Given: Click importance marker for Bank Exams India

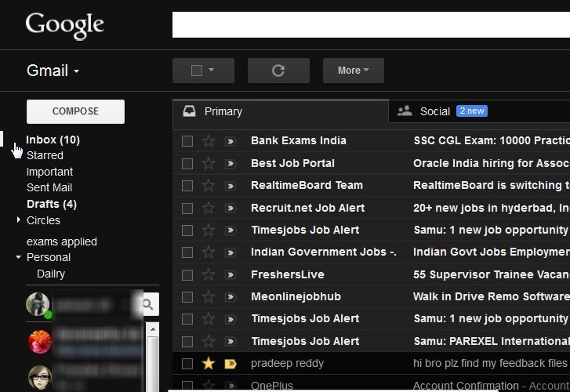Looking at the screenshot, I should coord(231,141).
